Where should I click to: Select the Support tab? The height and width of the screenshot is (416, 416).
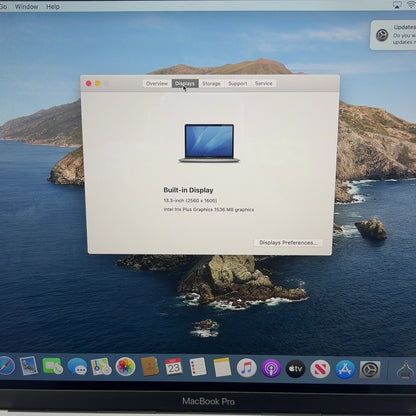tap(238, 84)
